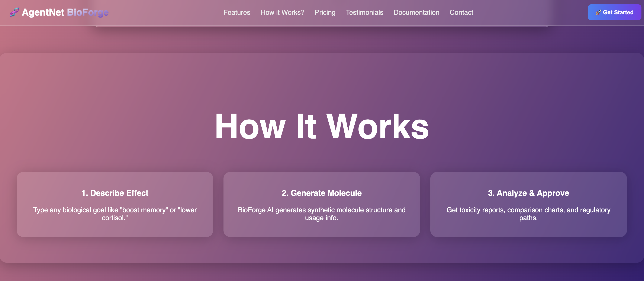
Task: Click the boost memory description text
Action: point(115,214)
